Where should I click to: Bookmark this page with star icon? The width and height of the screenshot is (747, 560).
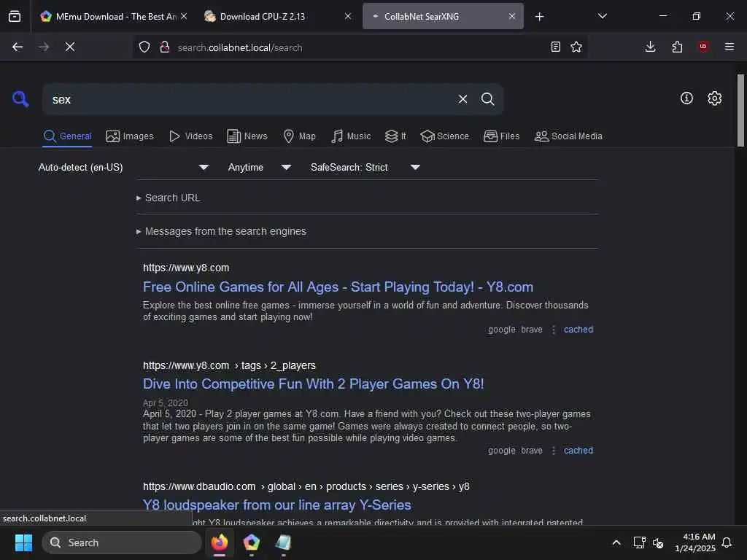(576, 47)
